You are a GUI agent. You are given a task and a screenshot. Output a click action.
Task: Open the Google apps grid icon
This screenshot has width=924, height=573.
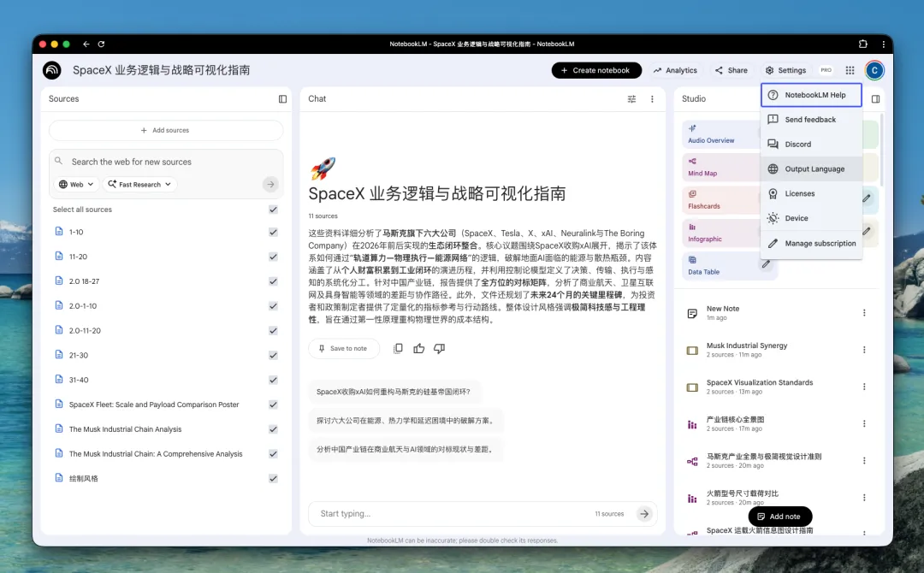[850, 70]
